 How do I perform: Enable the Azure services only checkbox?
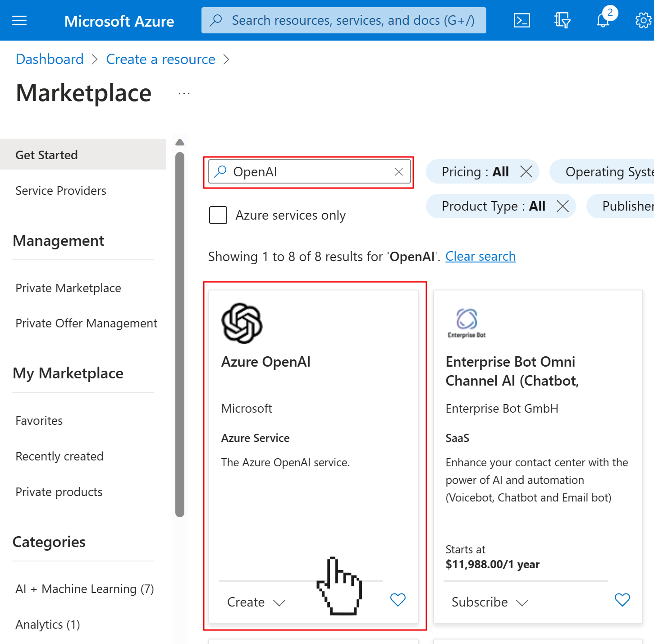click(218, 215)
